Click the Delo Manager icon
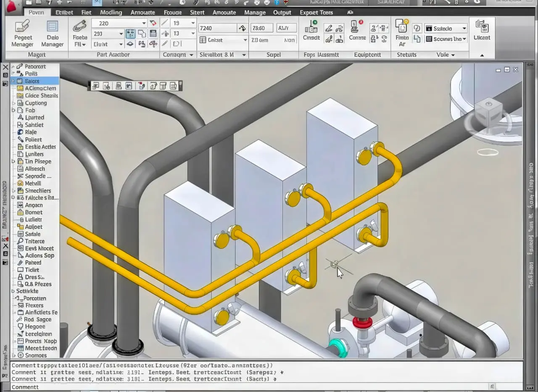Image resolution: width=538 pixels, height=392 pixels. 53,33
